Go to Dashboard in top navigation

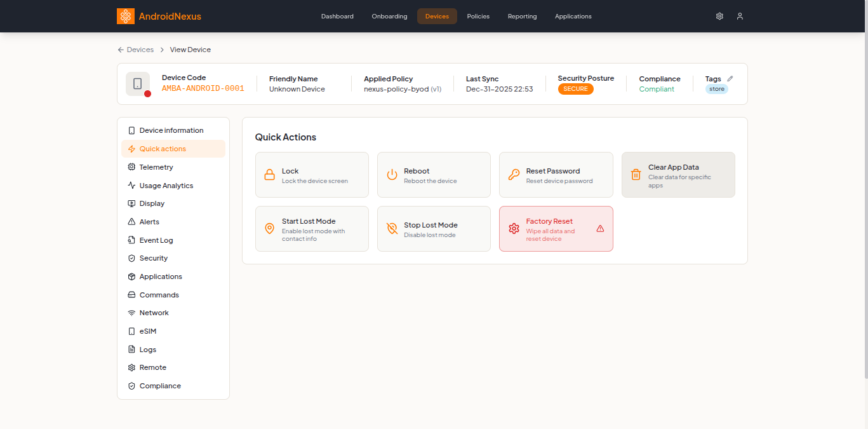[x=337, y=17]
